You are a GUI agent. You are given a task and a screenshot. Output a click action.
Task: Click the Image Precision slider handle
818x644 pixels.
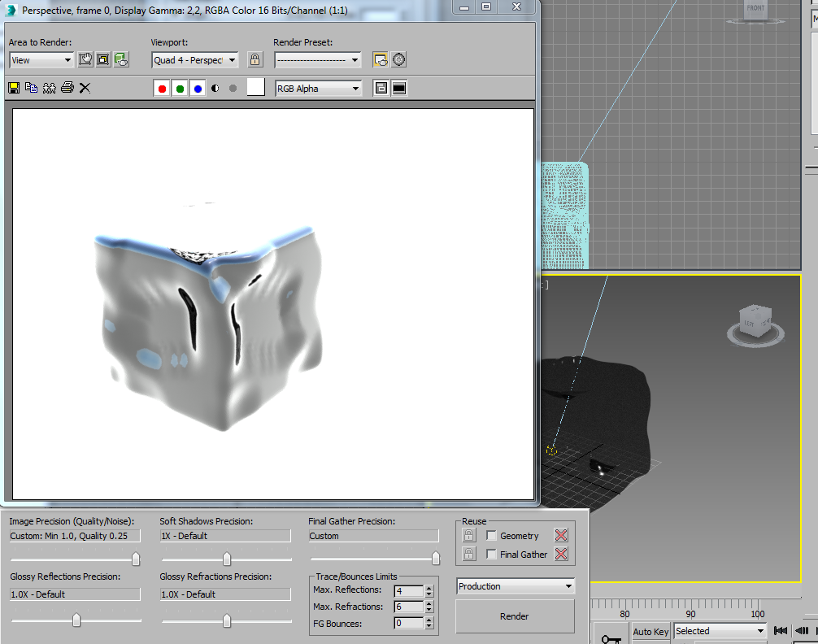click(x=136, y=559)
